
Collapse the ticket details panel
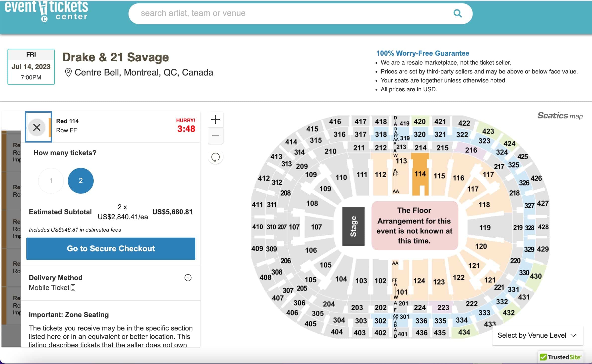[x=37, y=127]
